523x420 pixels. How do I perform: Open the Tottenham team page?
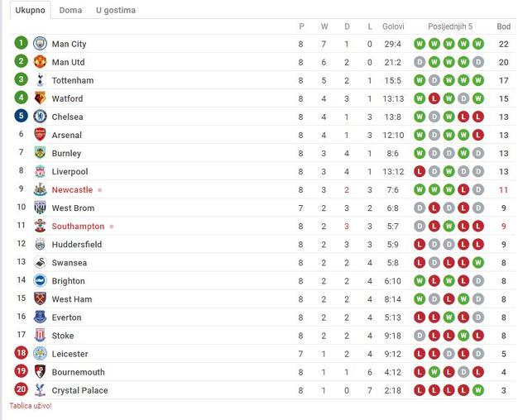(73, 80)
